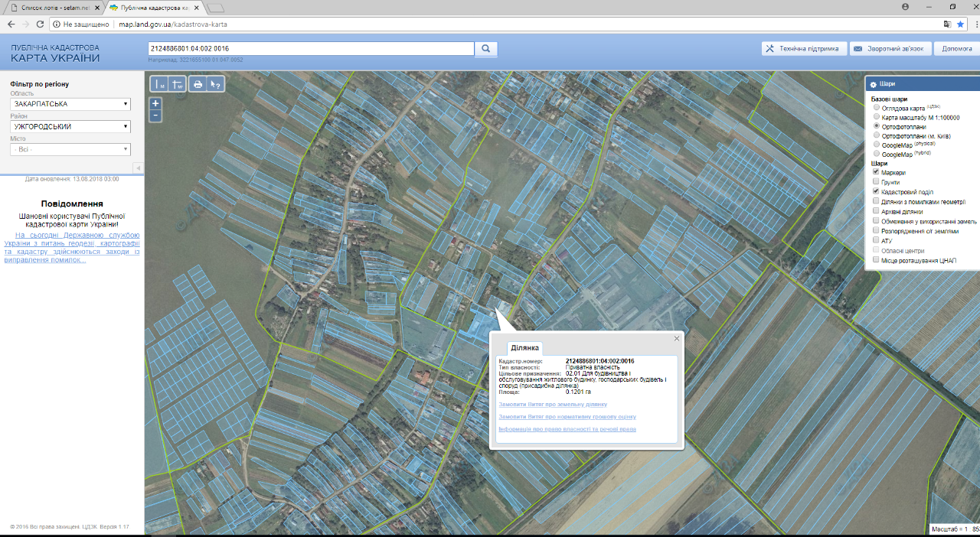The width and height of the screenshot is (980, 537).
Task: Open the Район dropdown
Action: [x=70, y=127]
